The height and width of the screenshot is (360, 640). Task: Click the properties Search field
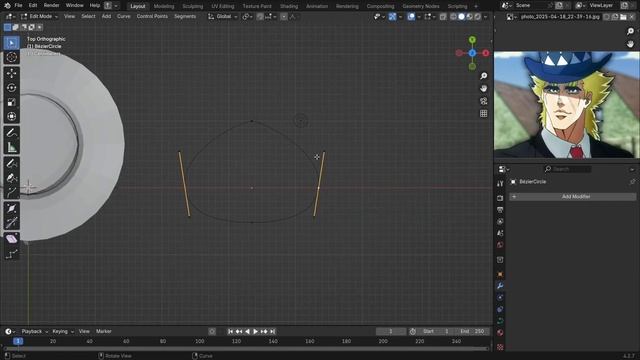tap(568, 169)
